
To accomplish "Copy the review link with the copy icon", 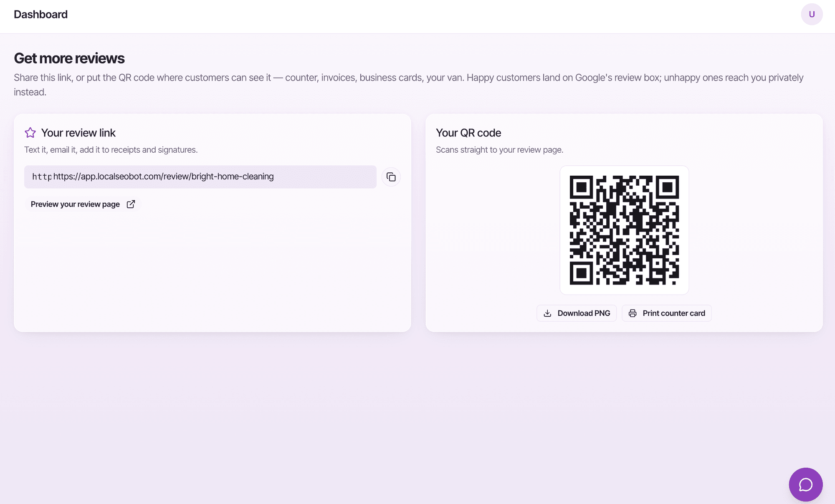I will pos(391,177).
